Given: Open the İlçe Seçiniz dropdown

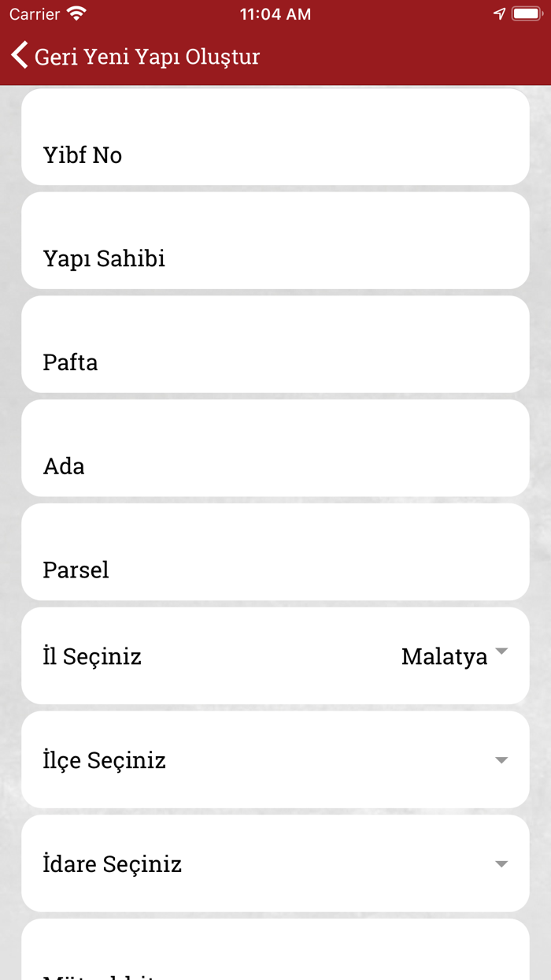Looking at the screenshot, I should pyautogui.click(x=275, y=759).
